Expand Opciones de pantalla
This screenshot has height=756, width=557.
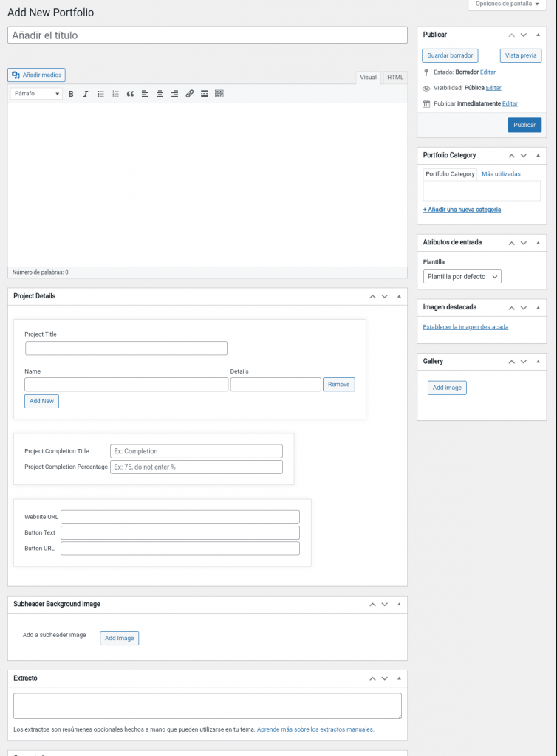(x=507, y=4)
